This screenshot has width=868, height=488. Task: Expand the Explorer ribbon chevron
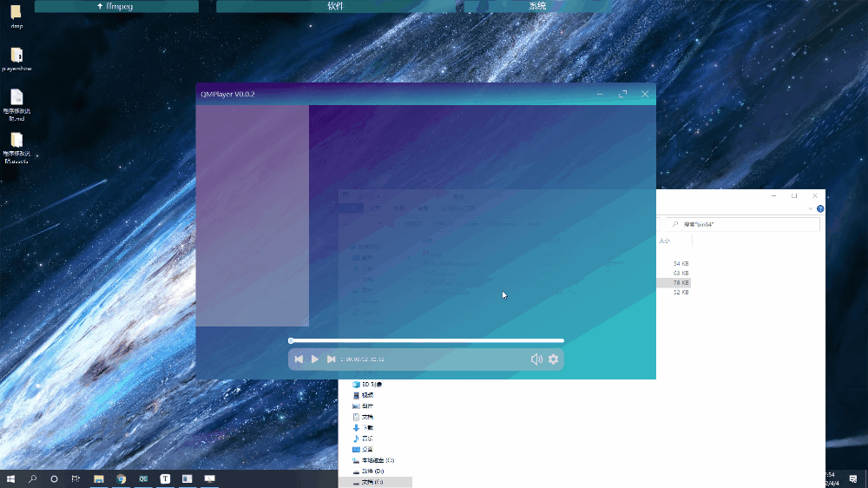coord(811,208)
